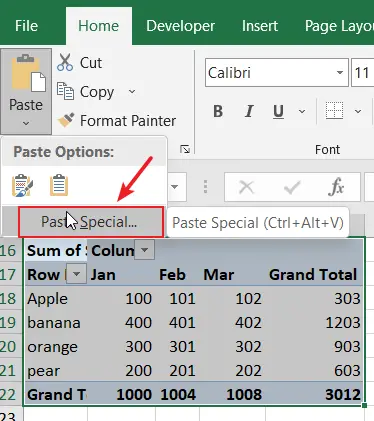374x421 pixels.
Task: Activate the Format Painter brush
Action: point(66,120)
